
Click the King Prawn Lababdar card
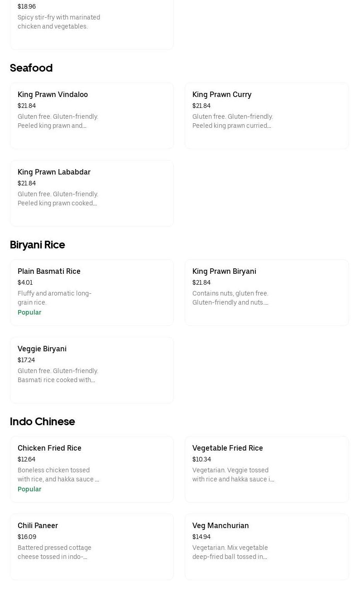tap(91, 193)
